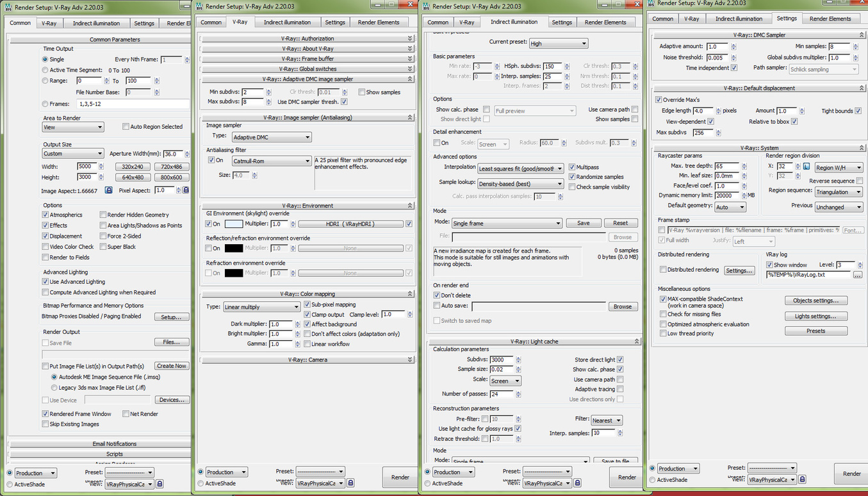Enable Render Hidden Geometry
Viewport: 868px width, 496px height.
103,215
